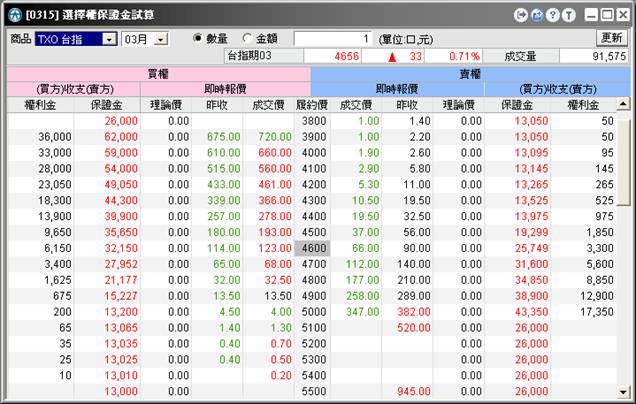Click the 買權 header section

point(158,74)
